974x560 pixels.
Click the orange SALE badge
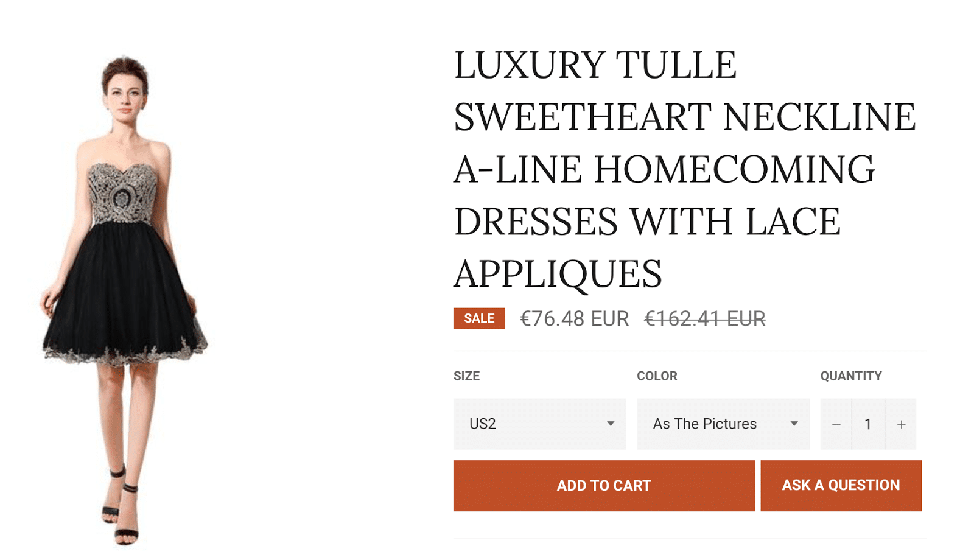[479, 318]
